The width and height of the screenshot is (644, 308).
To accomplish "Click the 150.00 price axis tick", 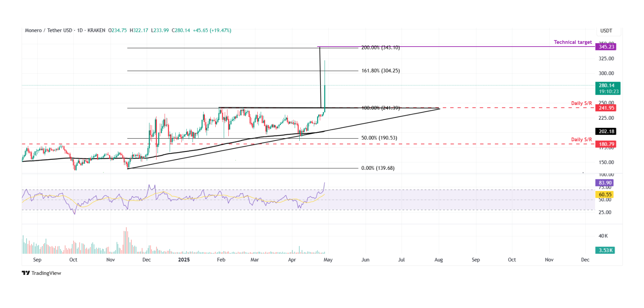I will 606,162.
